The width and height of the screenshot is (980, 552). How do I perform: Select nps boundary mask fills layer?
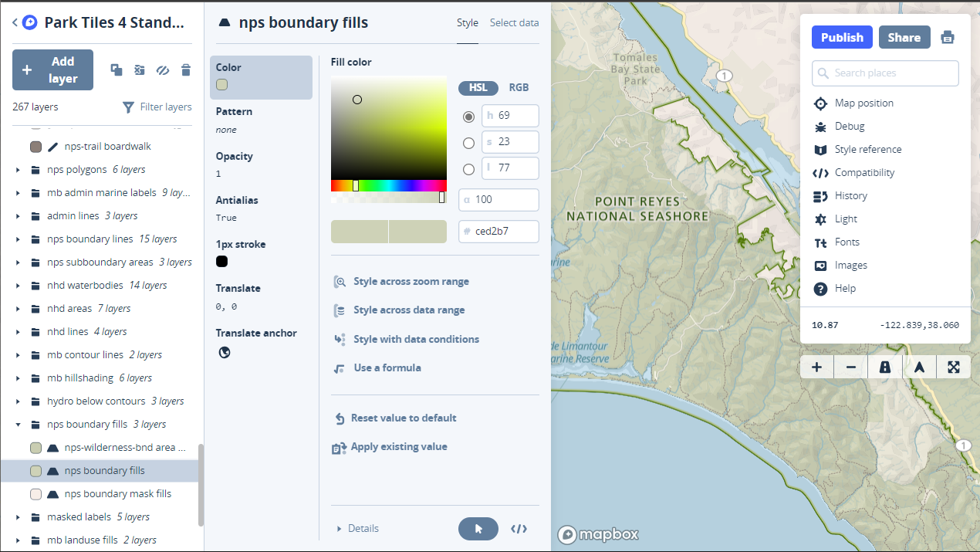tap(100, 494)
